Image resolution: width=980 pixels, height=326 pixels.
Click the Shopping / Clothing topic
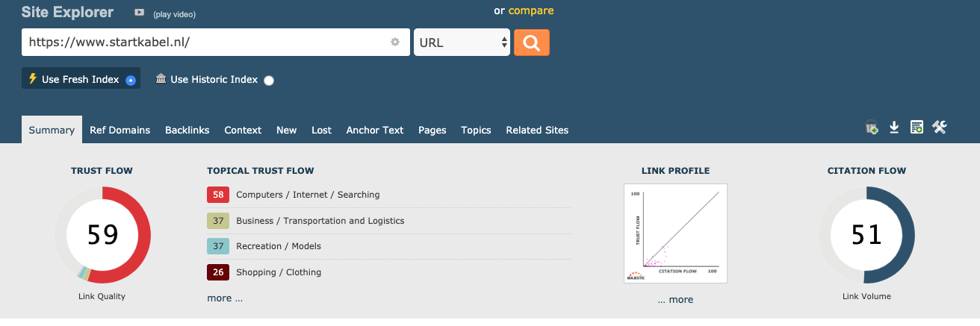(x=279, y=272)
